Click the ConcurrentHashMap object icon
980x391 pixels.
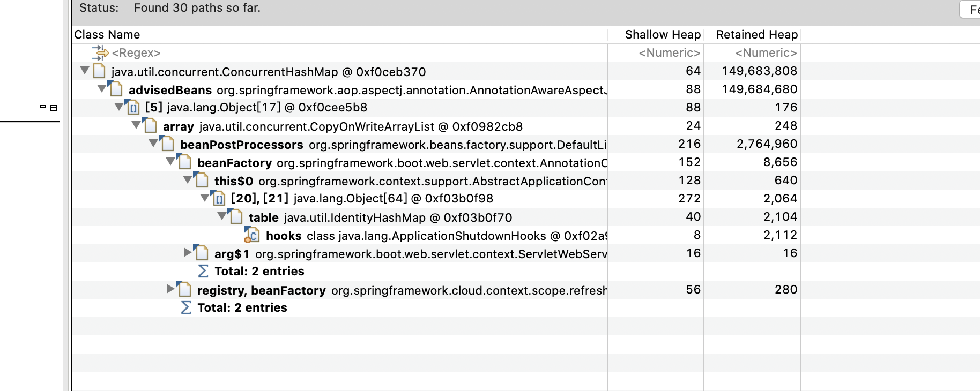point(99,71)
